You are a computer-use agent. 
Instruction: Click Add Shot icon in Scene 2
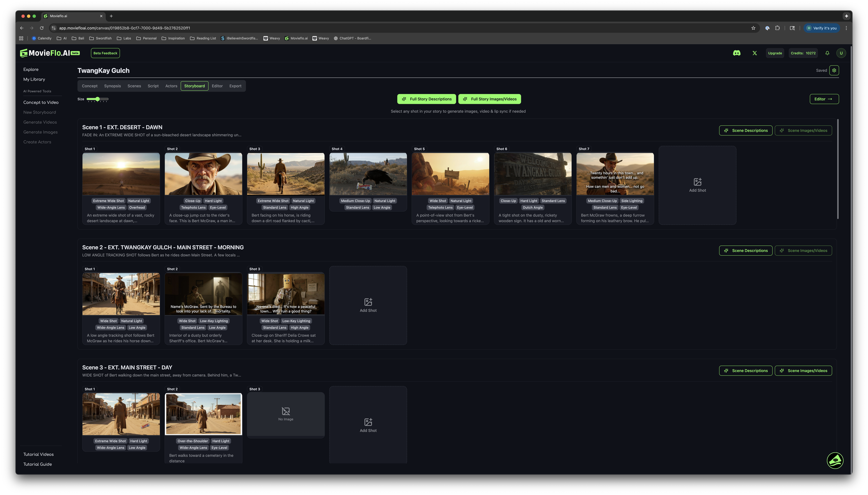point(368,302)
